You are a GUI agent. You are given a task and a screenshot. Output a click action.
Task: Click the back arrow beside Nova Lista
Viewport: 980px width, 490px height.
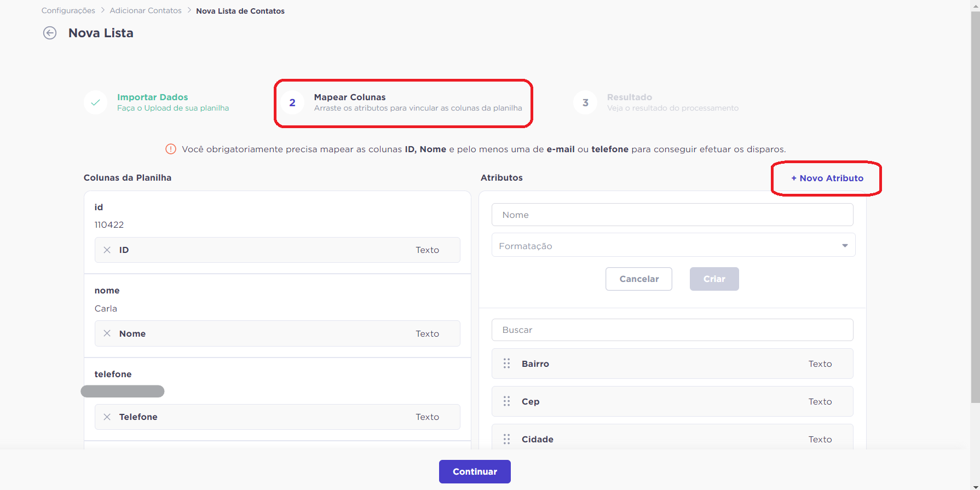[50, 33]
